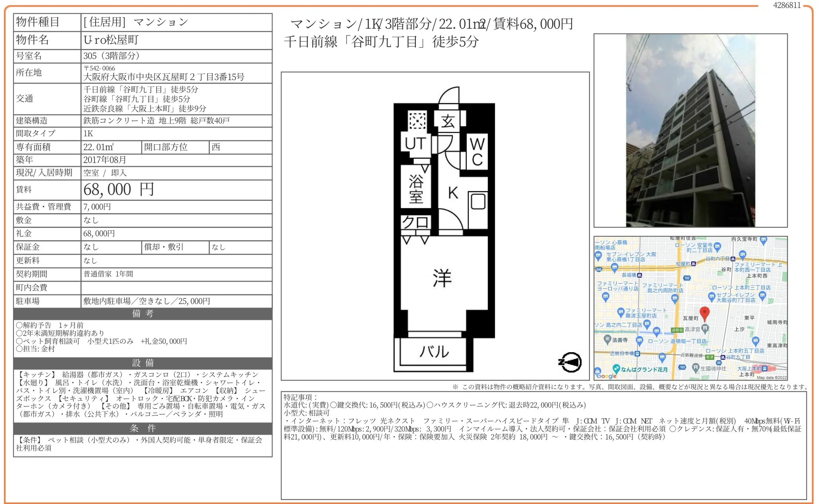The width and height of the screenshot is (819, 504).
Task: Select the 解約予告 circle bullet
Action: point(19,326)
